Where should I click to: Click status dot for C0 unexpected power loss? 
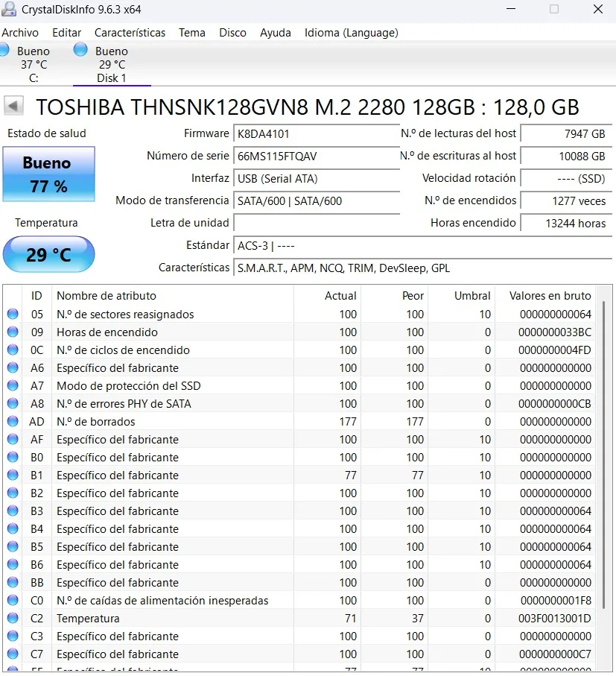pyautogui.click(x=13, y=600)
